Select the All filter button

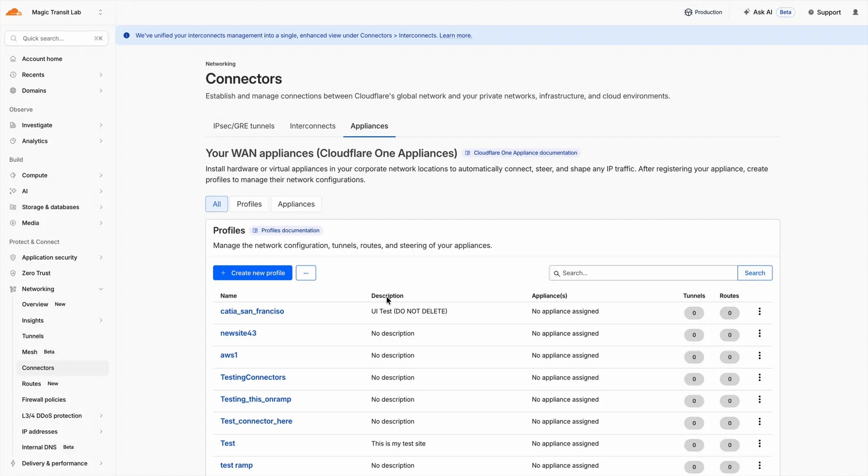click(217, 204)
